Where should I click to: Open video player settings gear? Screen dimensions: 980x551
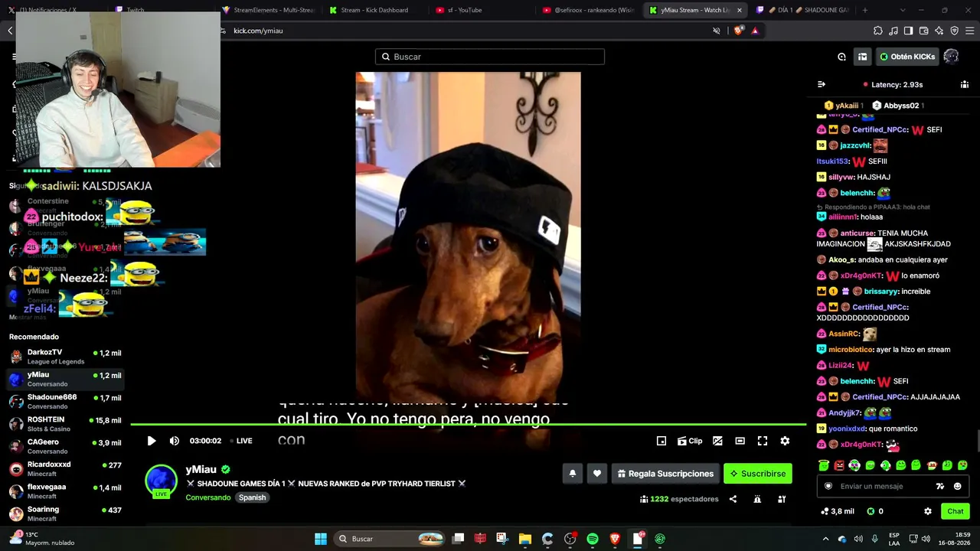pyautogui.click(x=785, y=441)
